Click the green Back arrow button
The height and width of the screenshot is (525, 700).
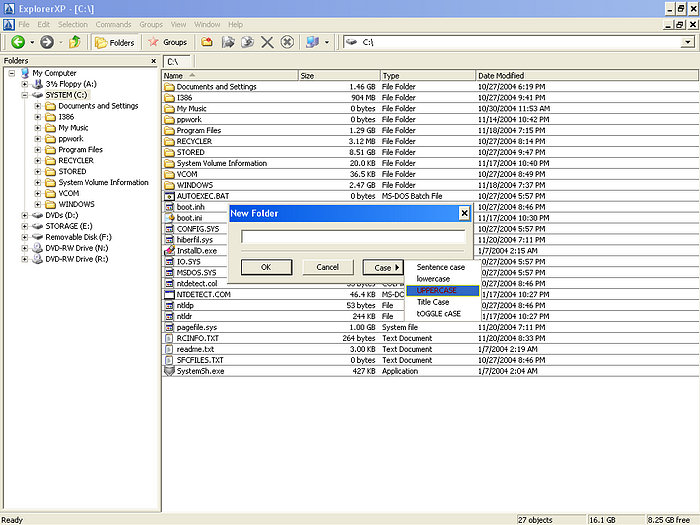18,42
